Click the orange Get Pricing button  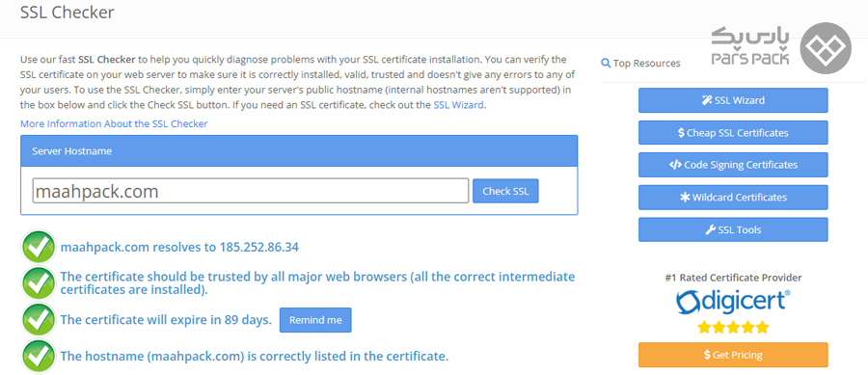point(733,355)
